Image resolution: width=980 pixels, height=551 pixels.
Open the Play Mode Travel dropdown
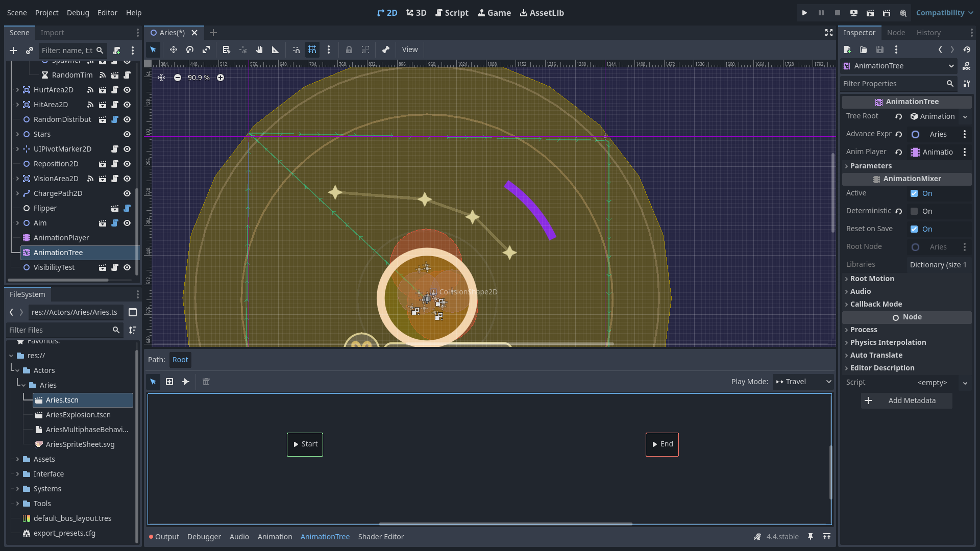803,382
